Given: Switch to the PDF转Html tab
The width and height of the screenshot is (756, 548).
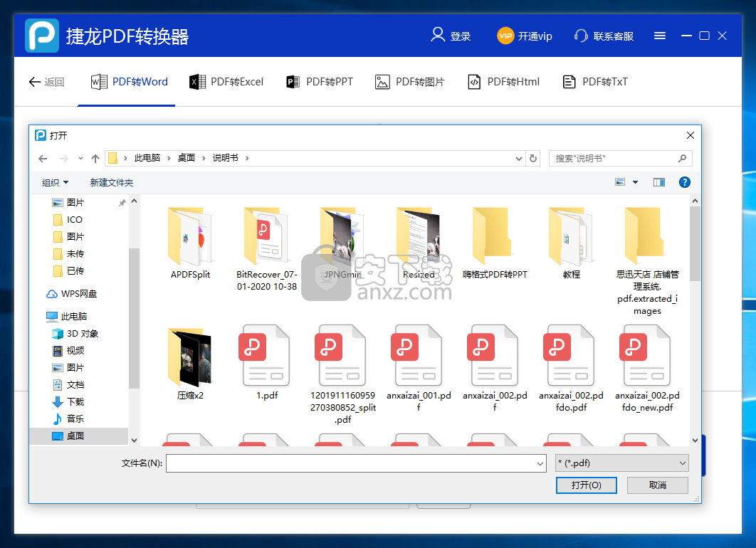Looking at the screenshot, I should [x=503, y=82].
